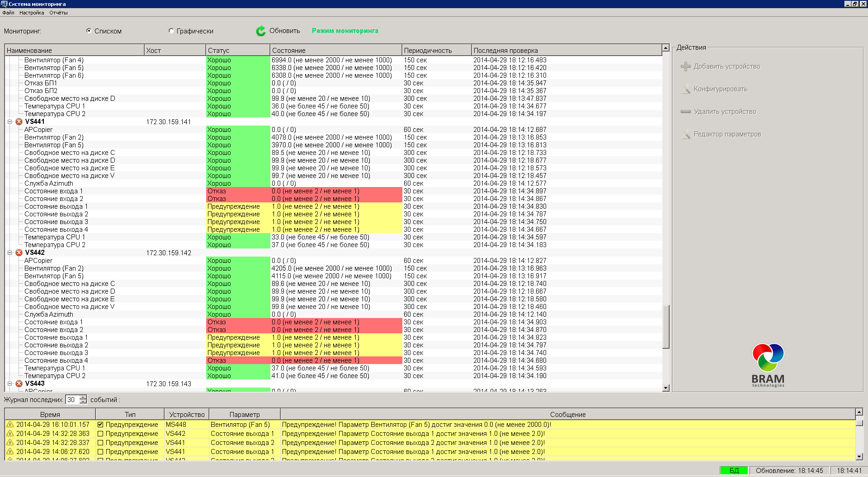Click host address 172.30.159.142

pyautogui.click(x=169, y=253)
